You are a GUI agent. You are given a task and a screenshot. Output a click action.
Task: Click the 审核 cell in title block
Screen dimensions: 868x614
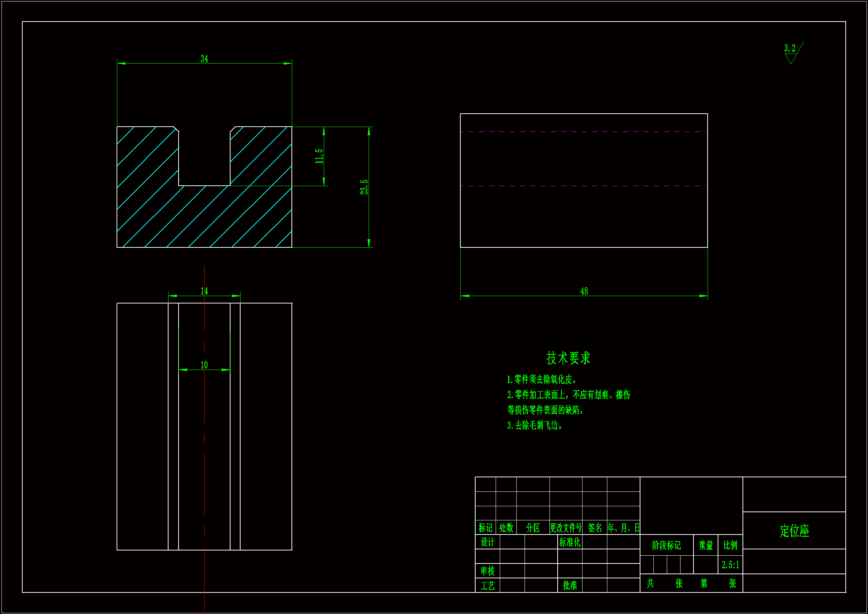pos(487,571)
